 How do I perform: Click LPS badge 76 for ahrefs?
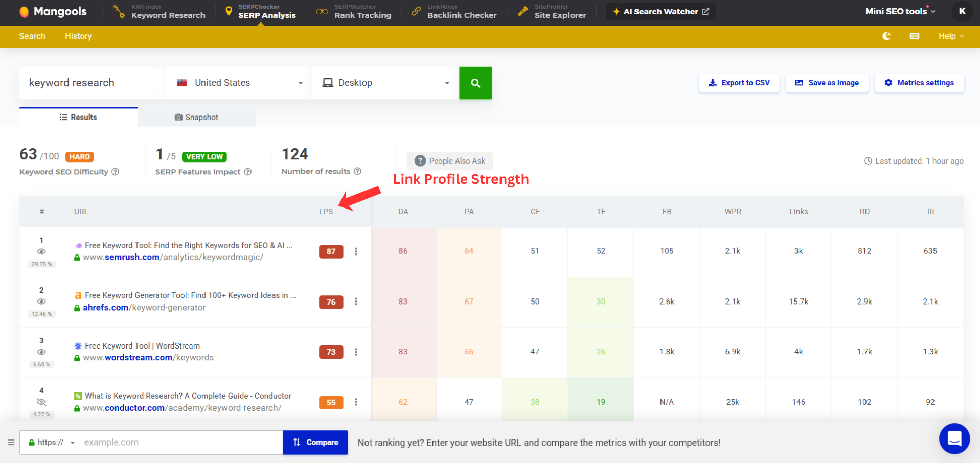(x=331, y=302)
